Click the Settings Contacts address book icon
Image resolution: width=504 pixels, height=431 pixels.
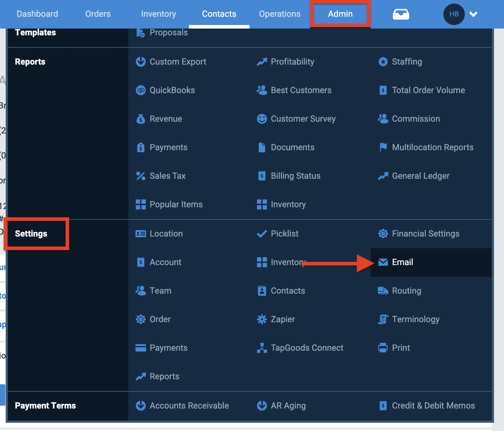pyautogui.click(x=262, y=291)
